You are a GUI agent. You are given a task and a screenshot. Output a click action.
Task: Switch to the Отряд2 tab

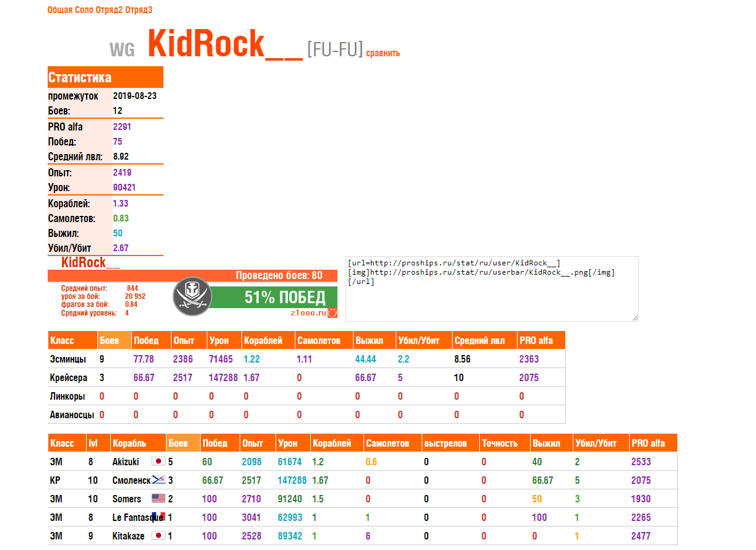110,10
